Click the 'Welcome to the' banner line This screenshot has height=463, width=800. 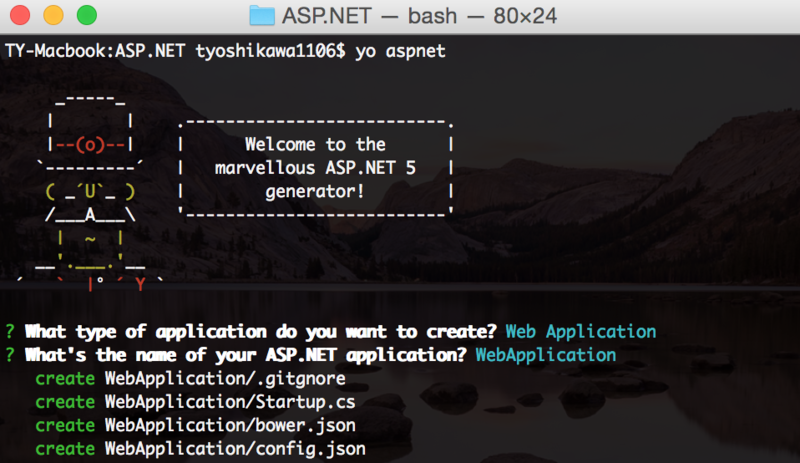point(315,144)
